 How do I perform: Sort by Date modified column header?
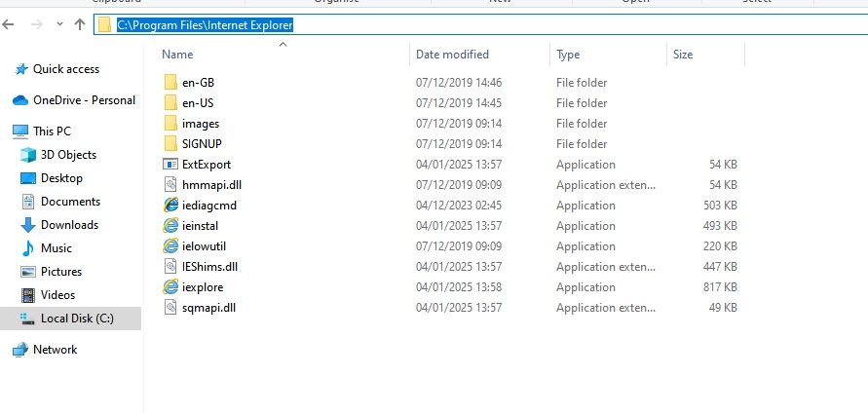click(452, 55)
